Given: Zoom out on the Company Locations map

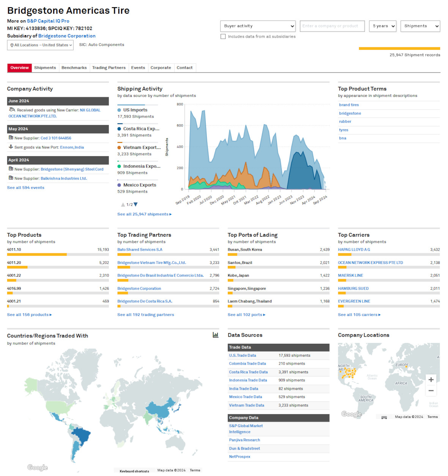Looking at the screenshot, I should [x=431, y=391].
